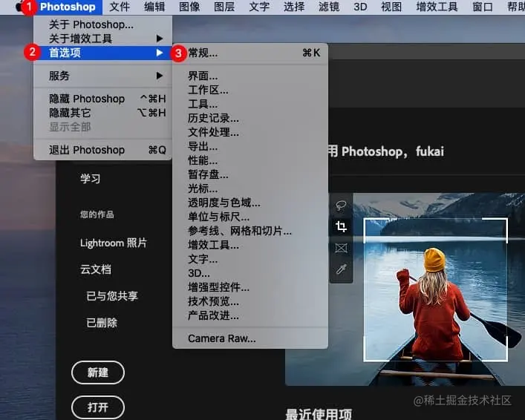Open the 视图 menu
The image size is (525, 420).
click(x=391, y=7)
